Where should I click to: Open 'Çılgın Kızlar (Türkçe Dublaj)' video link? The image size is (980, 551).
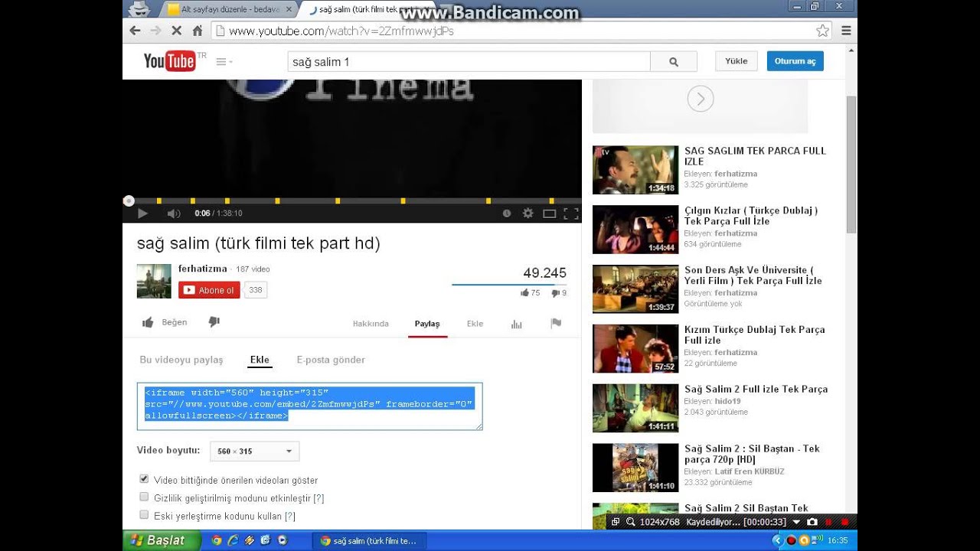click(x=751, y=216)
